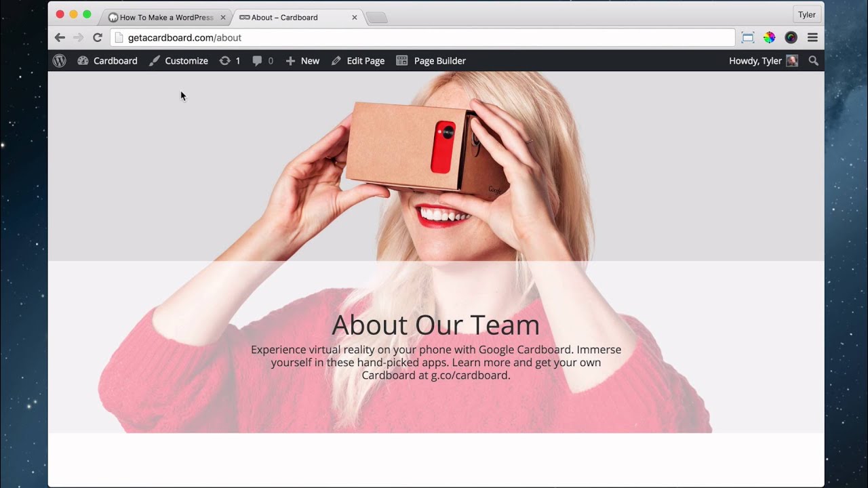Open a new browser tab

point(377,18)
